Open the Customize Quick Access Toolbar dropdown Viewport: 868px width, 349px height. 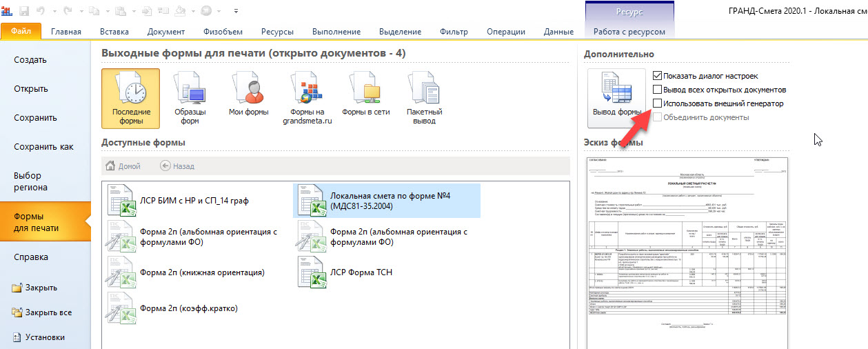tap(236, 11)
